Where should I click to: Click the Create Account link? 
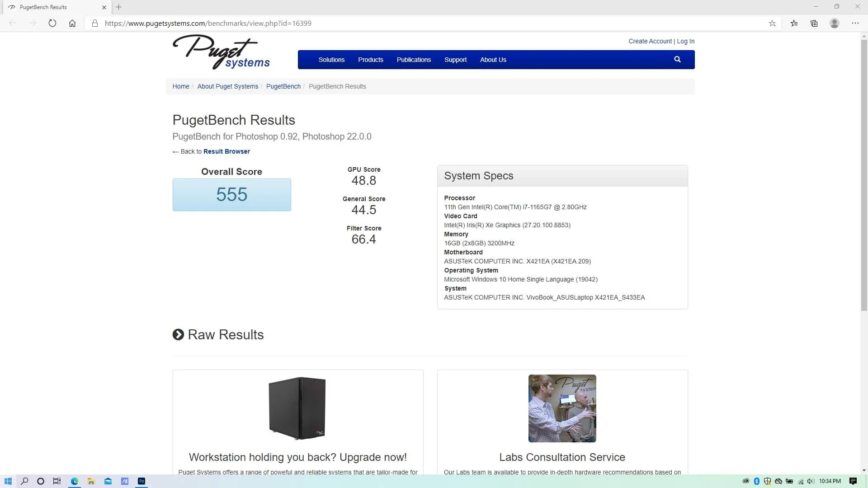pyautogui.click(x=650, y=41)
